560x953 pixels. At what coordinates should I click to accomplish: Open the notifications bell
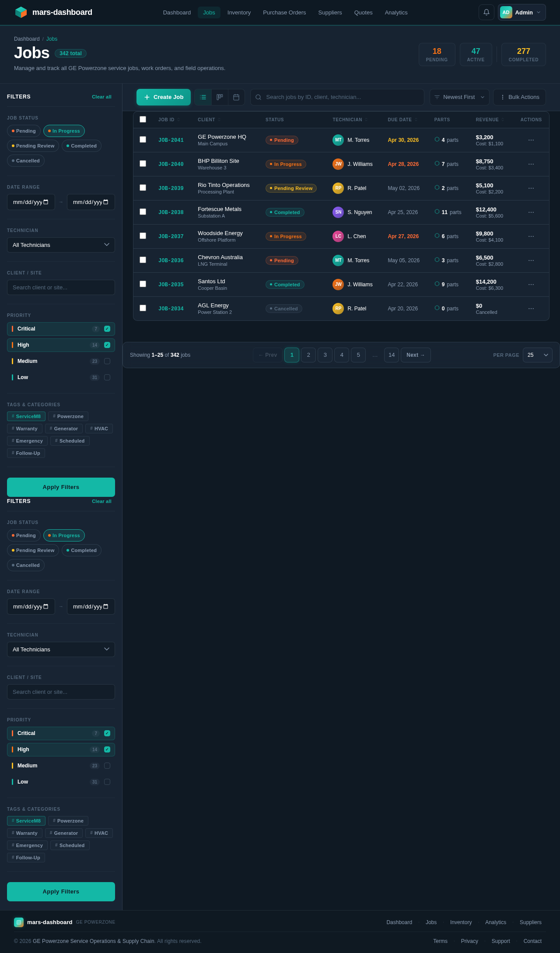coord(486,12)
